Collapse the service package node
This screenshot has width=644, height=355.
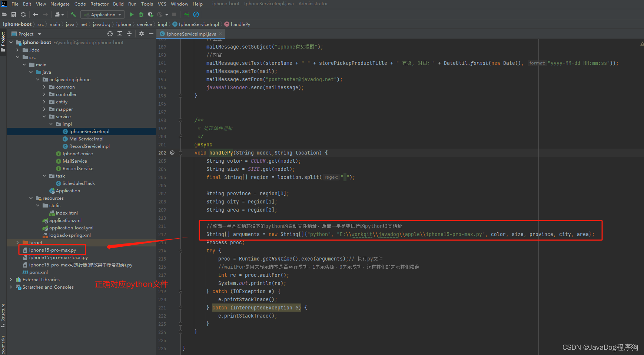click(44, 117)
